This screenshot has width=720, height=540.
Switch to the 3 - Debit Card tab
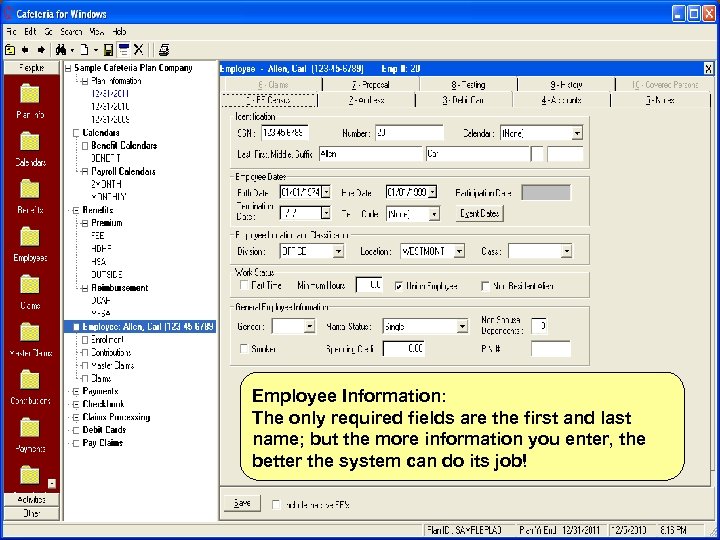464,100
